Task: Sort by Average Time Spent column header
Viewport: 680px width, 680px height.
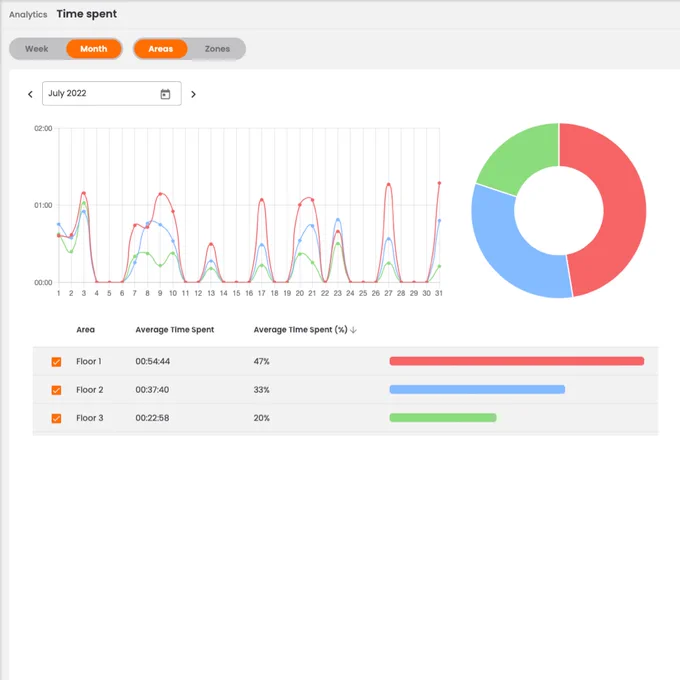Action: coord(175,330)
